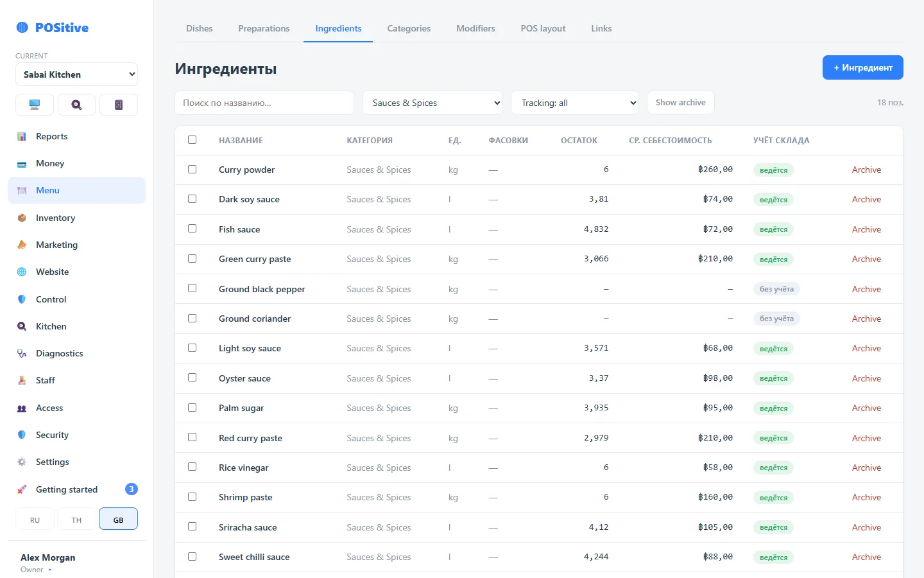Switch language to TH

[x=76, y=520]
